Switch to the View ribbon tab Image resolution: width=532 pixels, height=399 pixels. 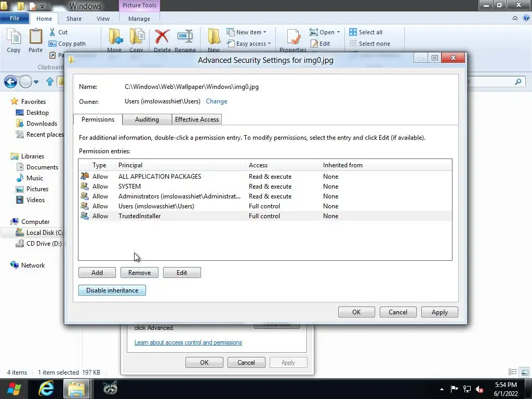tap(103, 19)
